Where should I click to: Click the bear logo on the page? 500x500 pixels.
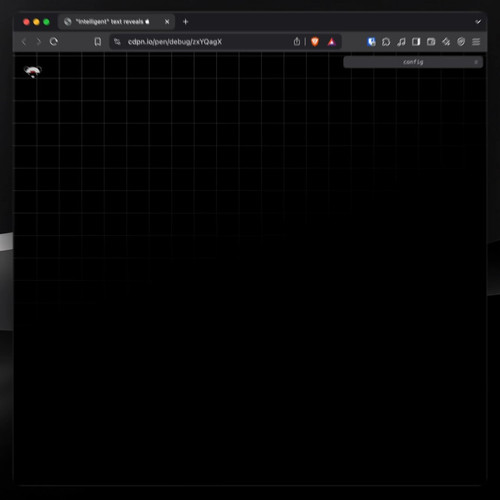pos(33,71)
